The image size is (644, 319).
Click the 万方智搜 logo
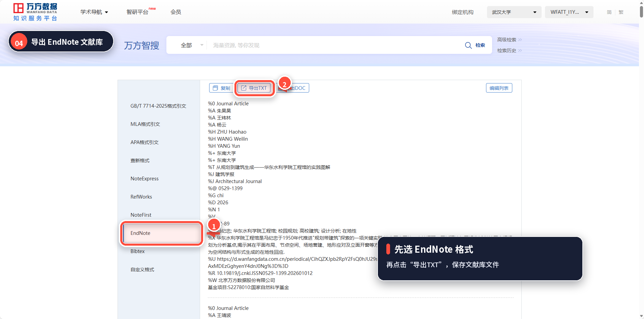[x=141, y=45]
